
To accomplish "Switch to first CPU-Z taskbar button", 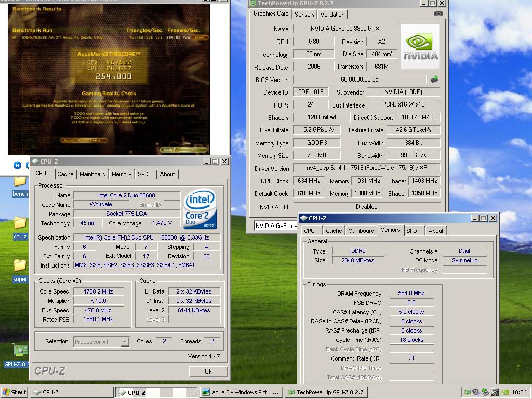I will point(72,392).
